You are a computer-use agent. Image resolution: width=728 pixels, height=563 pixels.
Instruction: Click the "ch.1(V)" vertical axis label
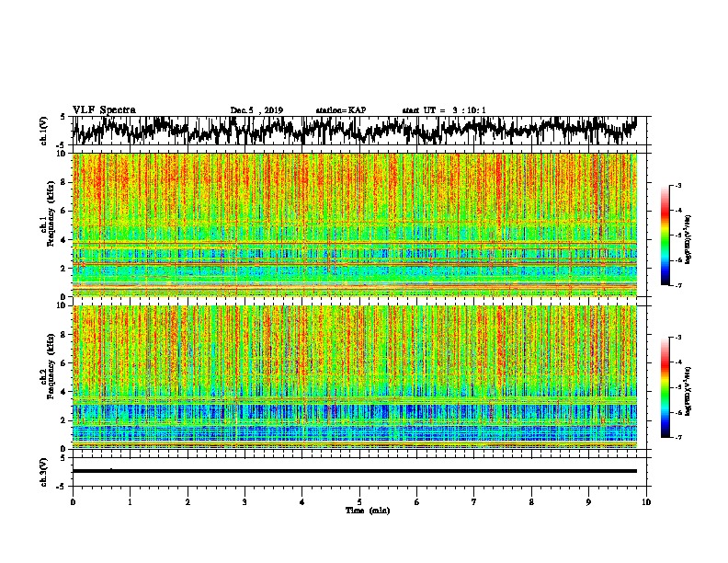(44, 131)
